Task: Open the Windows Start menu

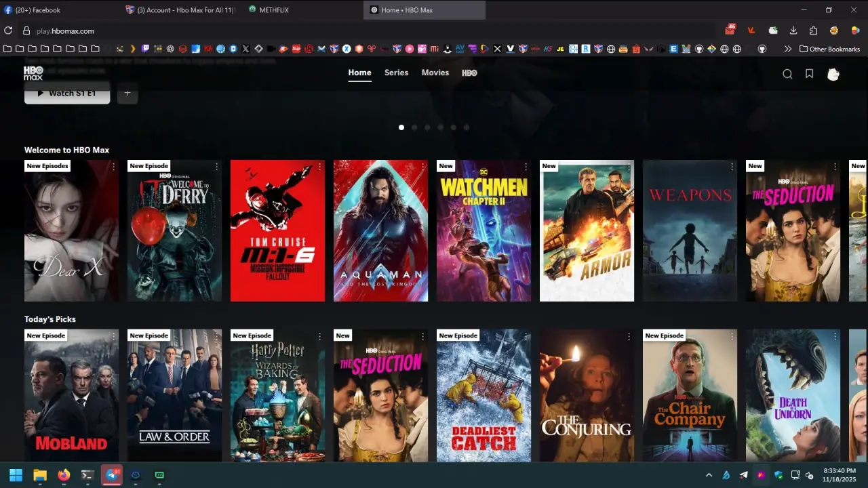Action: click(16, 475)
